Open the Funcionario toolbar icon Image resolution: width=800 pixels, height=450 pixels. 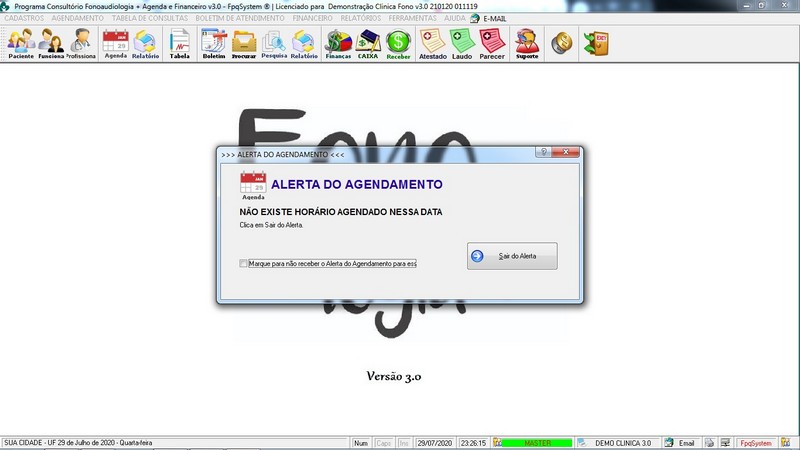[x=51, y=44]
